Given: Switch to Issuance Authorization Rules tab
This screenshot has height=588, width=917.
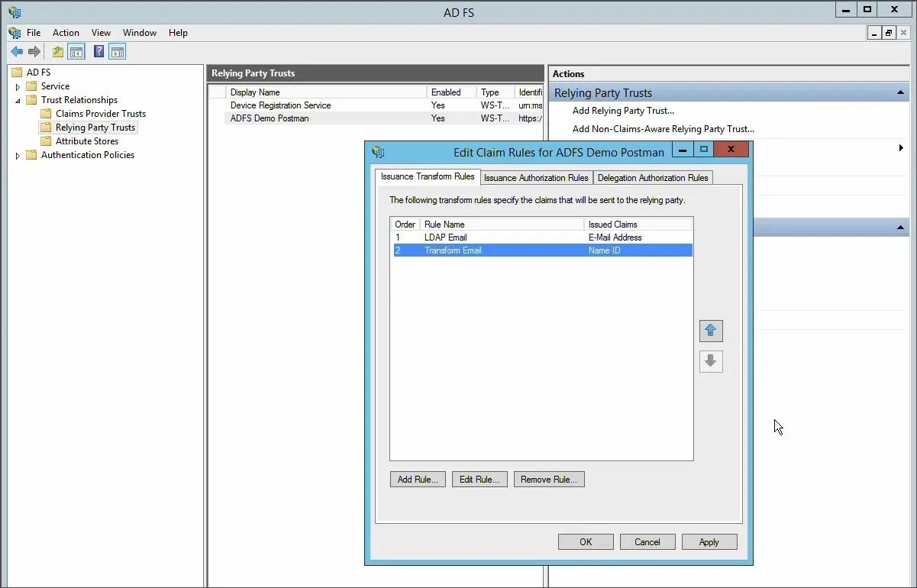Looking at the screenshot, I should (536, 178).
